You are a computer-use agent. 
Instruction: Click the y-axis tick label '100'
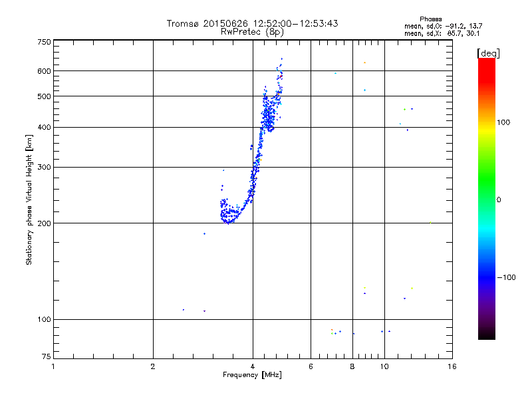point(44,319)
